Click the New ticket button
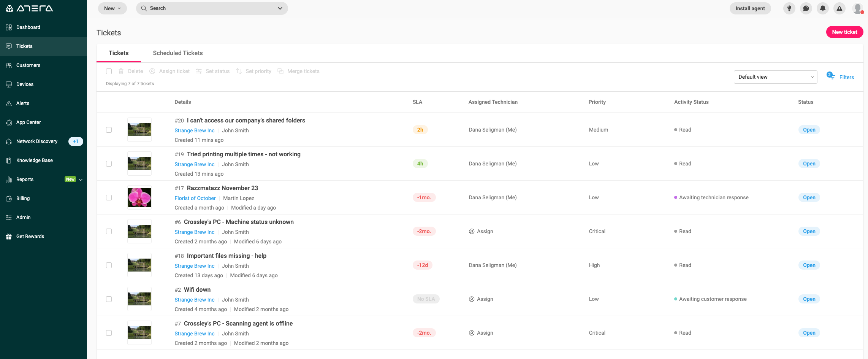The height and width of the screenshot is (359, 868). (x=844, y=32)
